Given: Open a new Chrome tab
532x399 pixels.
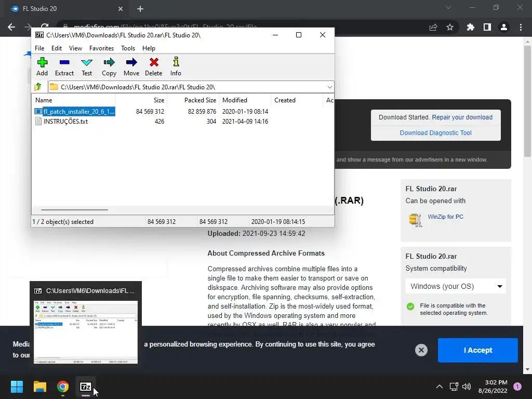Looking at the screenshot, I should (140, 9).
